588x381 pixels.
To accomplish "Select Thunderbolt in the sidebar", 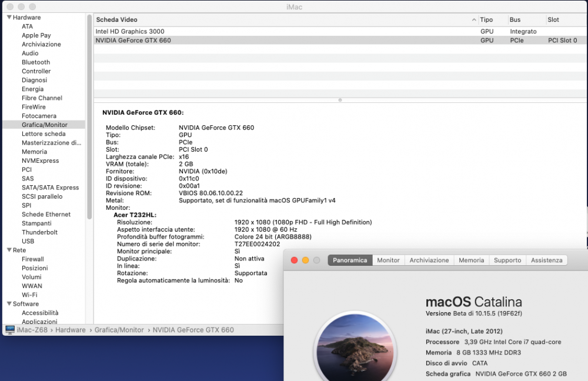I will [x=39, y=232].
